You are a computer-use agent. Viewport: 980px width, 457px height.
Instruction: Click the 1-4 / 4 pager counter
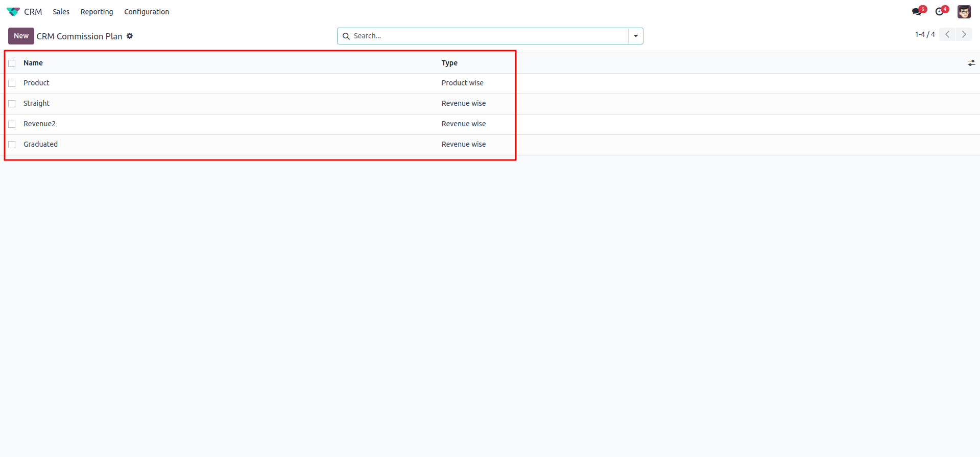[x=924, y=34]
